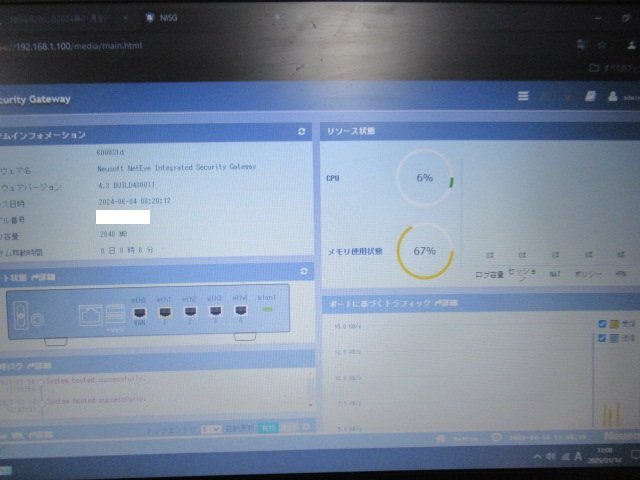Viewport: 640px width, 480px height.
Task: Click the IME 'A' input indicator
Action: click(x=578, y=456)
